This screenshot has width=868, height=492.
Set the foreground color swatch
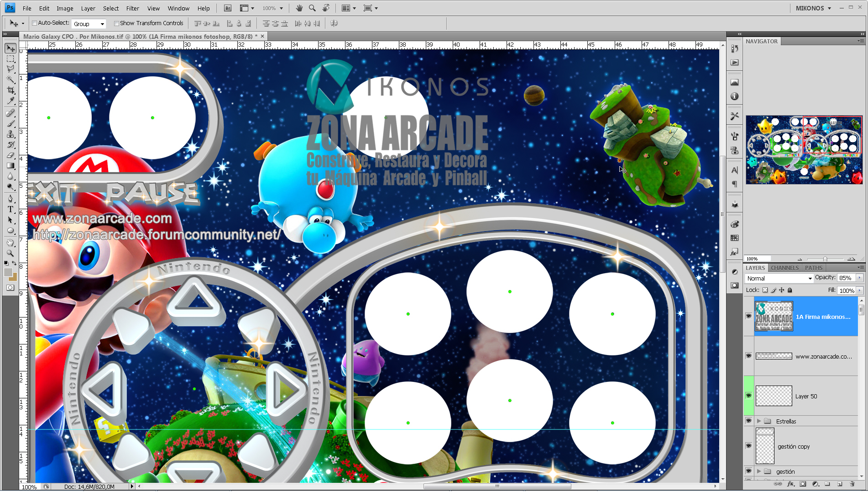tap(8, 272)
